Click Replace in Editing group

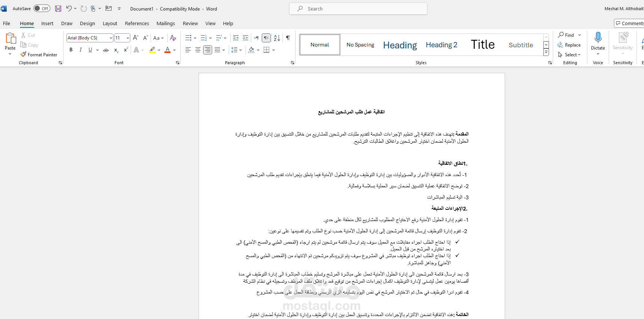coord(569,45)
